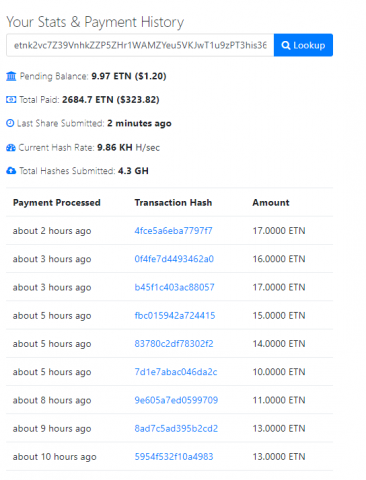This screenshot has width=366, height=480.
Task: Click the 16.0000 ETN amount cell
Action: coord(279,259)
